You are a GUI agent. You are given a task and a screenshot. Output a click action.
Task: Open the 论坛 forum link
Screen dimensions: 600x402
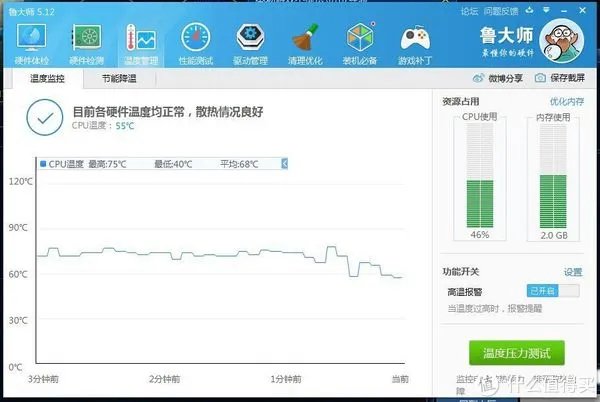click(x=469, y=11)
